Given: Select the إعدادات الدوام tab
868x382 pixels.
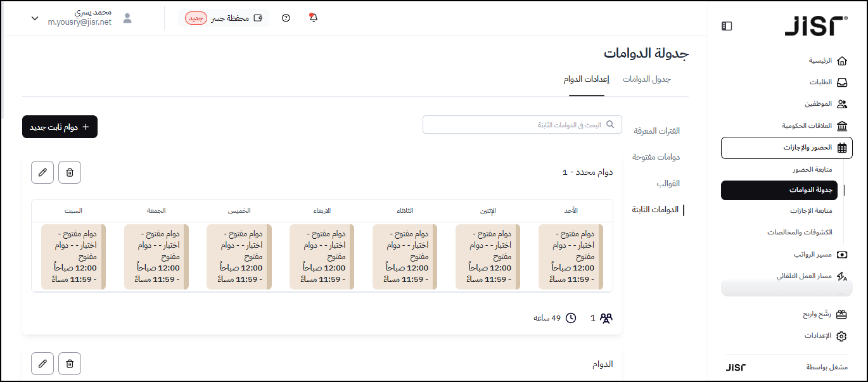Looking at the screenshot, I should point(586,79).
